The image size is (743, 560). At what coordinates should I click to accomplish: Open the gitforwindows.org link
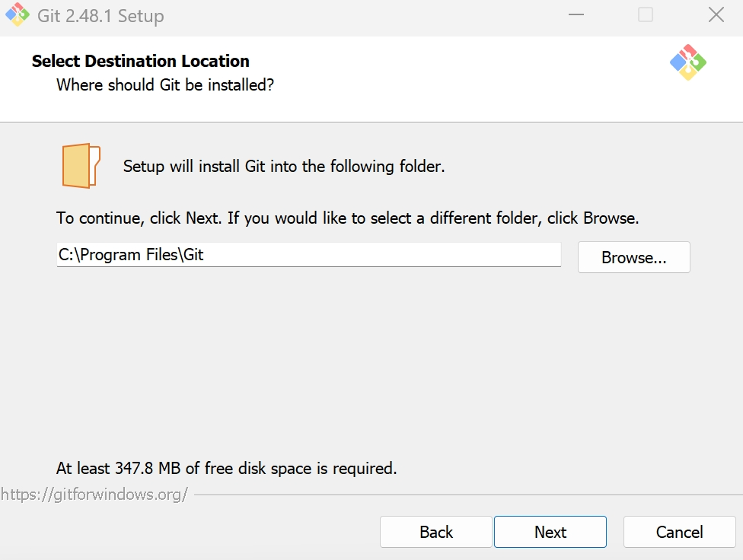(x=94, y=495)
